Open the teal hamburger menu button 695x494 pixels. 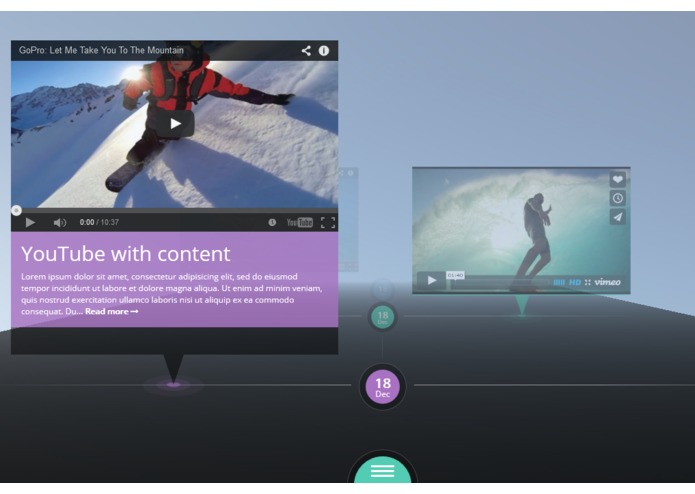pos(383,471)
